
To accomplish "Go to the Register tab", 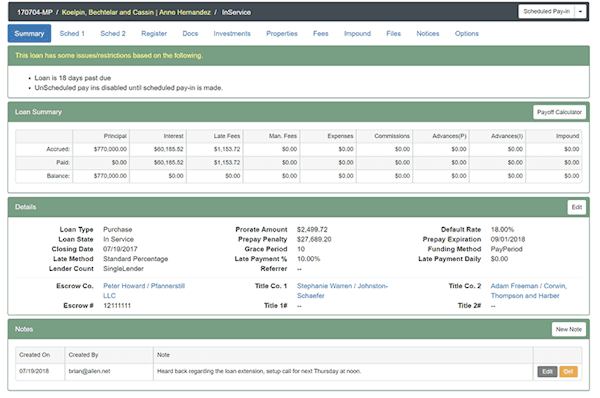I will point(154,34).
